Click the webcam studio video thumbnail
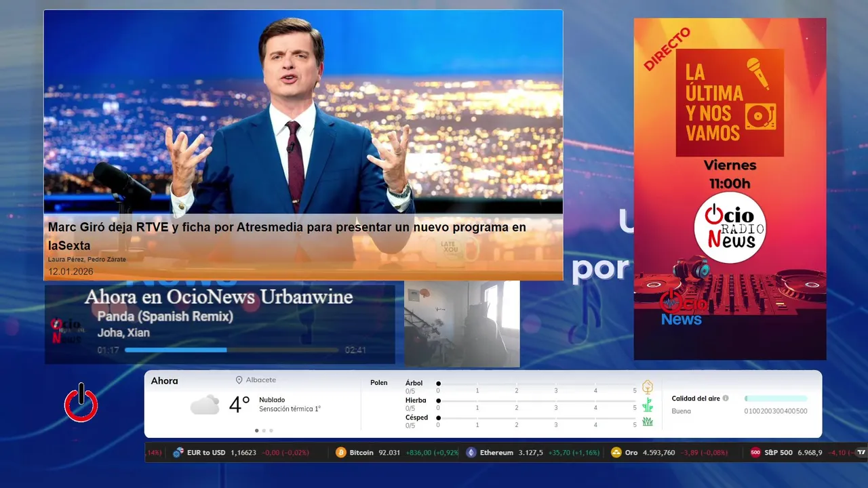Screen dimensions: 868x488 coord(462,324)
